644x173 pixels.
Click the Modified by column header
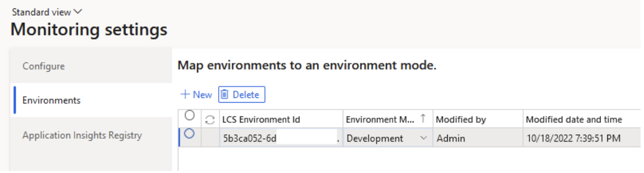pos(461,119)
